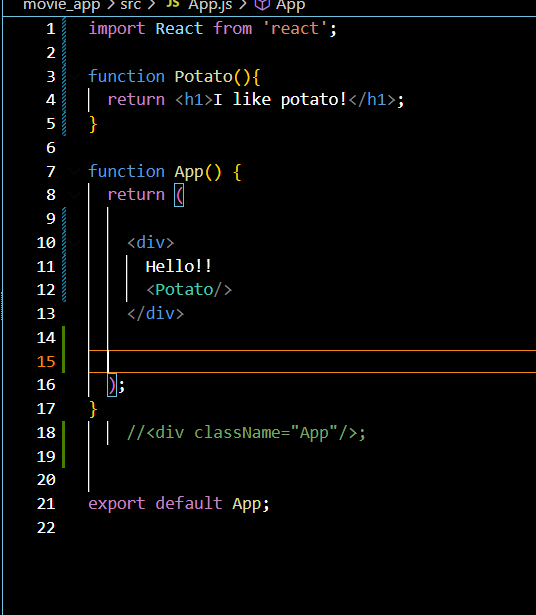Click 'function' keyword on line 3
The width and height of the screenshot is (536, 615).
coord(126,76)
